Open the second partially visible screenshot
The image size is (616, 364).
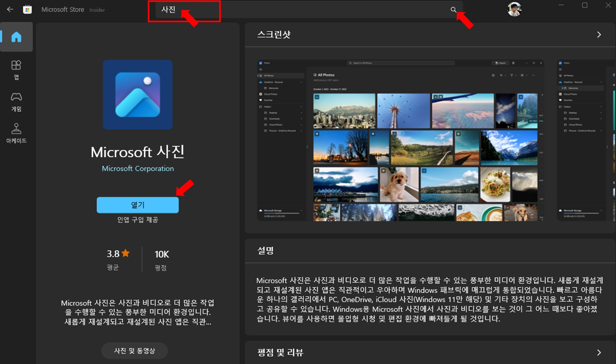pos(586,140)
